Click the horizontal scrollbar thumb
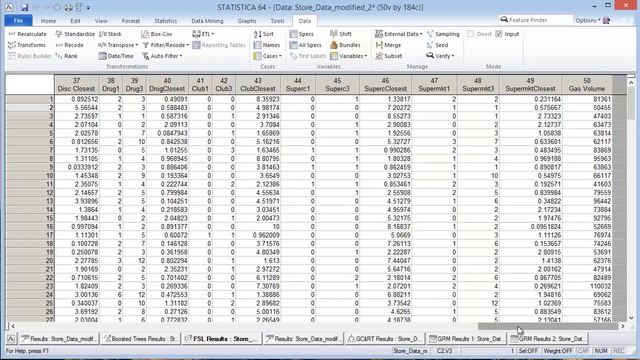The width and height of the screenshot is (640, 360). (x=548, y=326)
